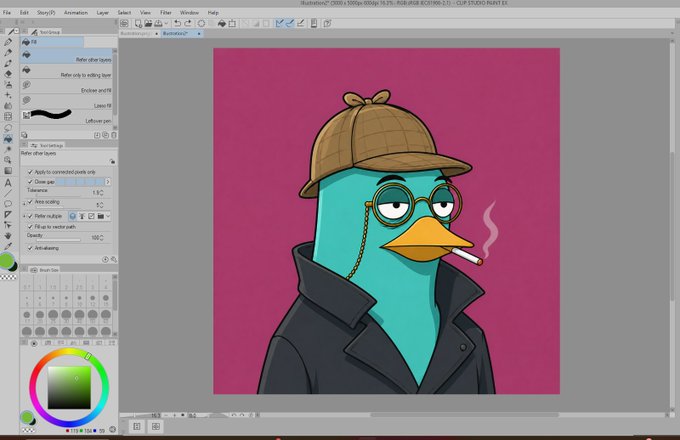Toggle Snap to special ruler button in command bar
The width and height of the screenshot is (680, 440).
(290, 23)
